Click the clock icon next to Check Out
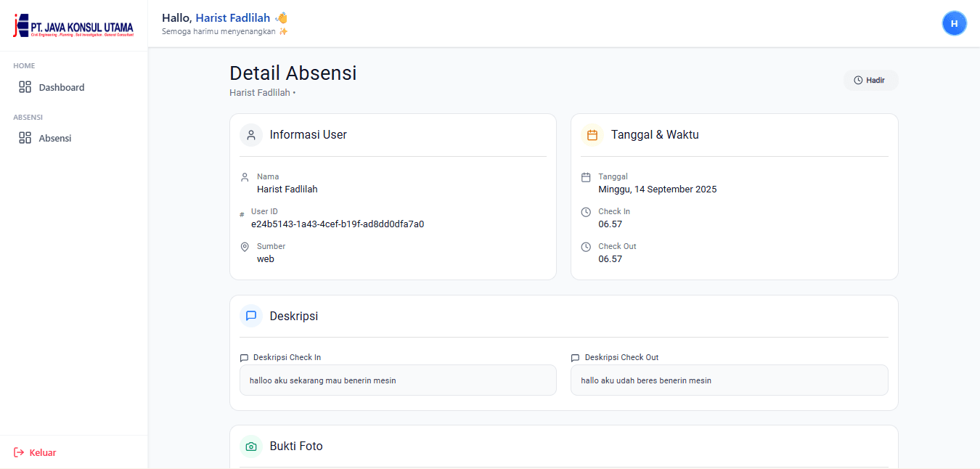Viewport: 980px width, 469px height. (x=585, y=246)
